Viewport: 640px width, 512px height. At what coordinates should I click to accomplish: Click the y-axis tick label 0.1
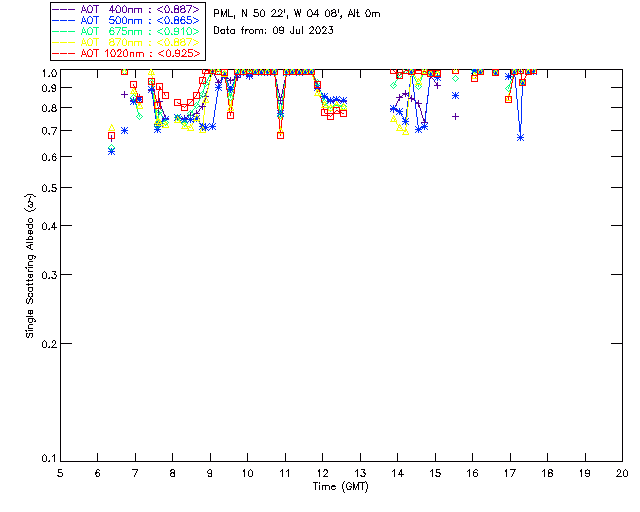49,459
